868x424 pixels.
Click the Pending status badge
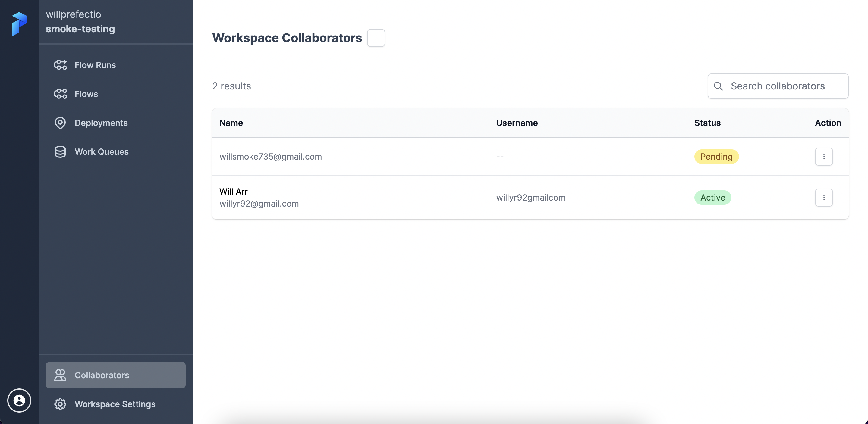716,157
